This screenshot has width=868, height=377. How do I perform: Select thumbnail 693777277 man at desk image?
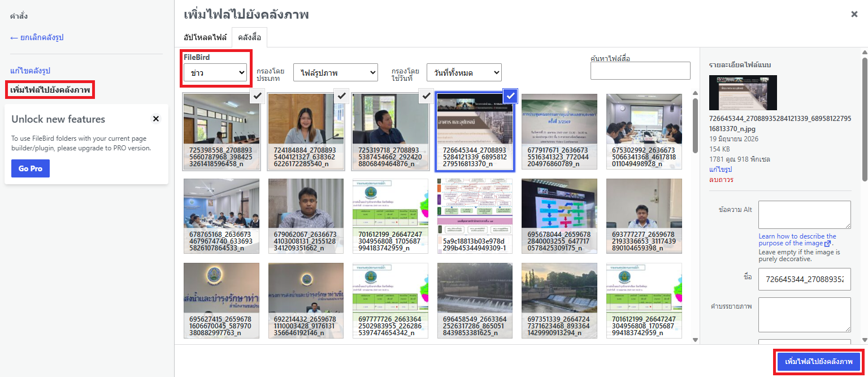(644, 216)
